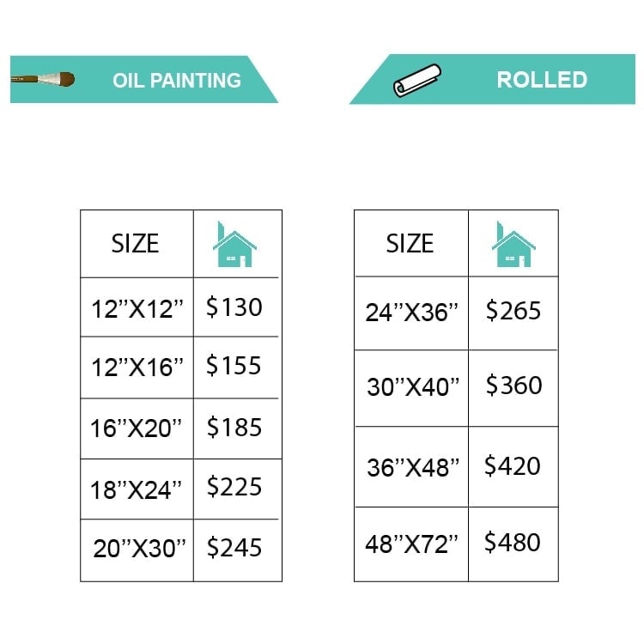Image resolution: width=644 pixels, height=644 pixels.
Task: Select the 18"X24" size option
Action: click(137, 489)
